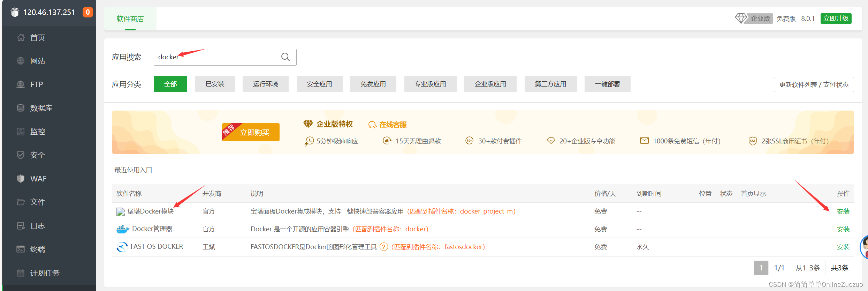Click the 软件名称 column header

129,194
